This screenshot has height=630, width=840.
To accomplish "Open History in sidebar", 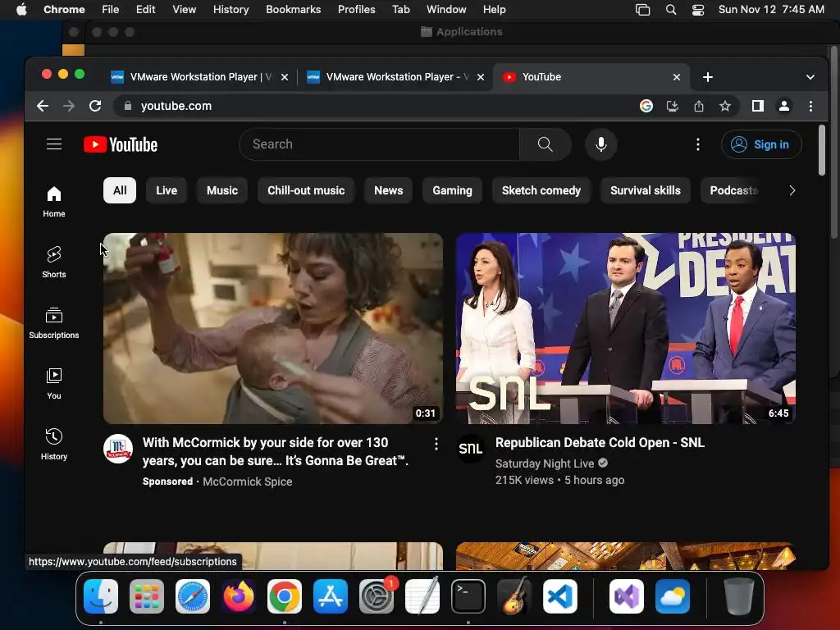I will pyautogui.click(x=54, y=445).
